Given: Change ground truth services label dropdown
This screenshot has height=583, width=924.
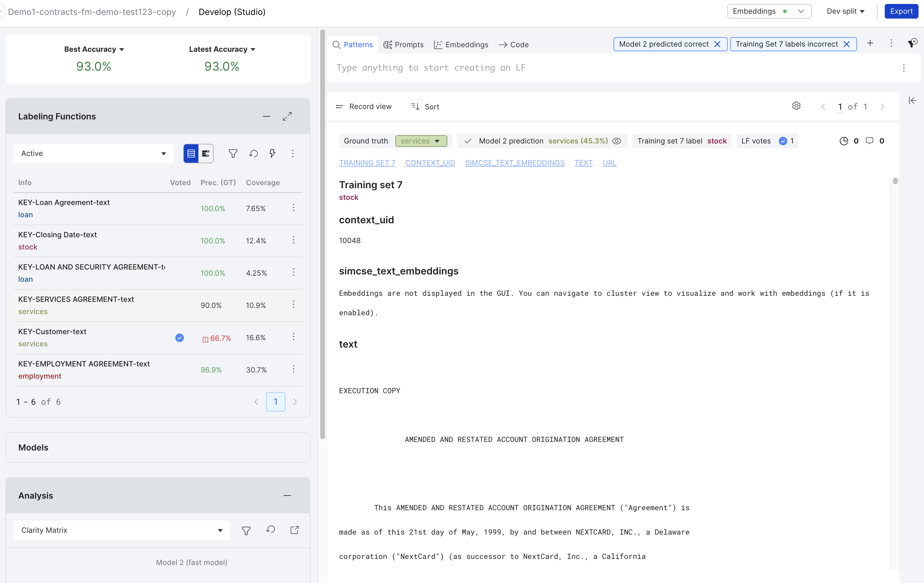Looking at the screenshot, I should click(x=421, y=141).
